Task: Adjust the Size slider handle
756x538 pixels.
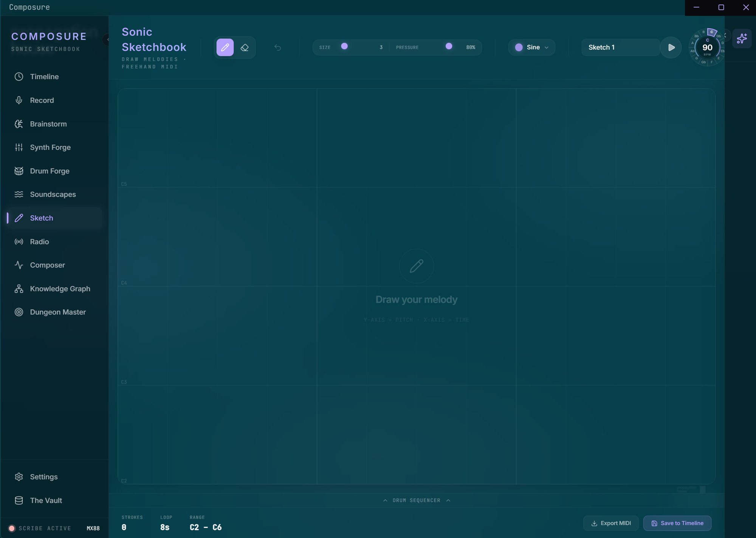Action: click(x=344, y=46)
